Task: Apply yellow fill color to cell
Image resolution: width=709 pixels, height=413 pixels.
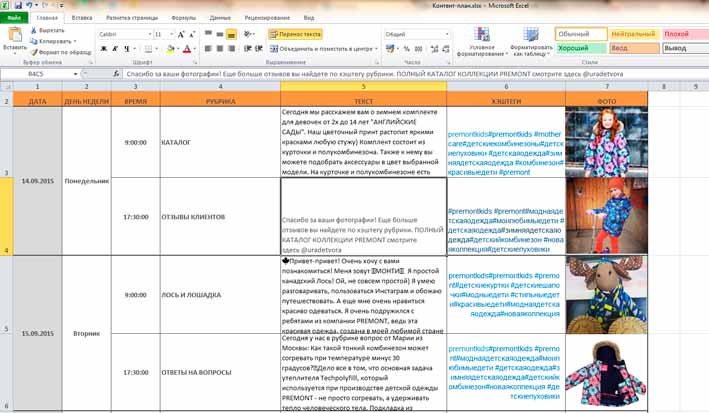Action: click(170, 48)
